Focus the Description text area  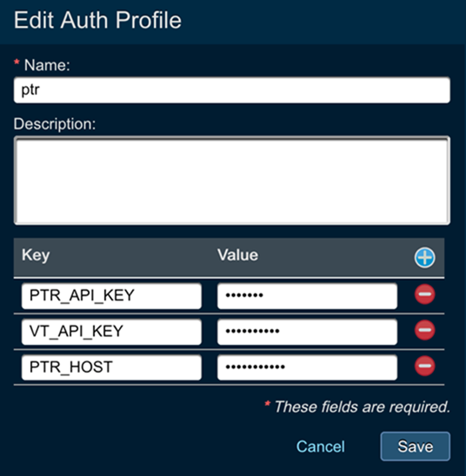coord(232,181)
